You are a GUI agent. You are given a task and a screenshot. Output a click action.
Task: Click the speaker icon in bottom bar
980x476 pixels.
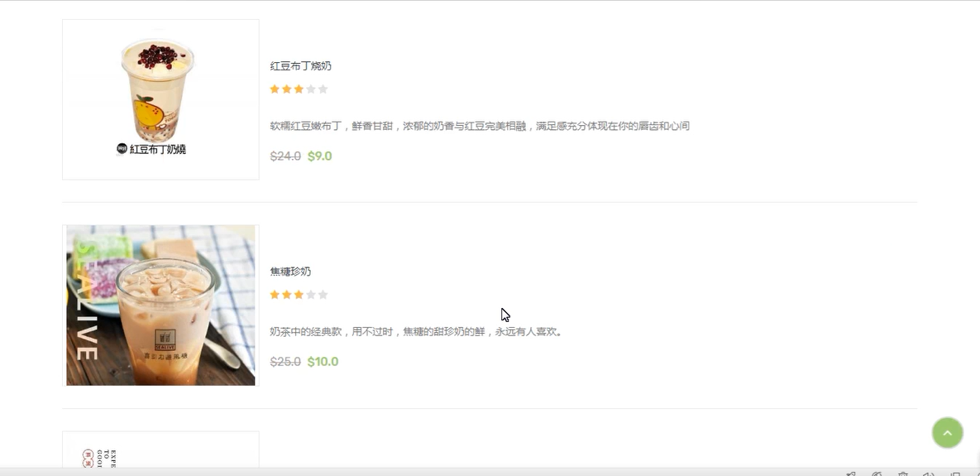click(929, 474)
